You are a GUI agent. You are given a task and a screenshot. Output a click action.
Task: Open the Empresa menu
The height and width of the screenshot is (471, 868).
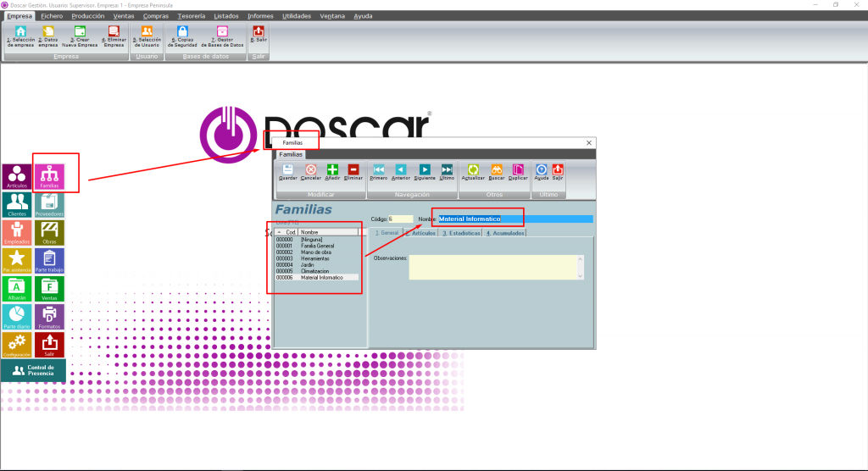coord(19,16)
